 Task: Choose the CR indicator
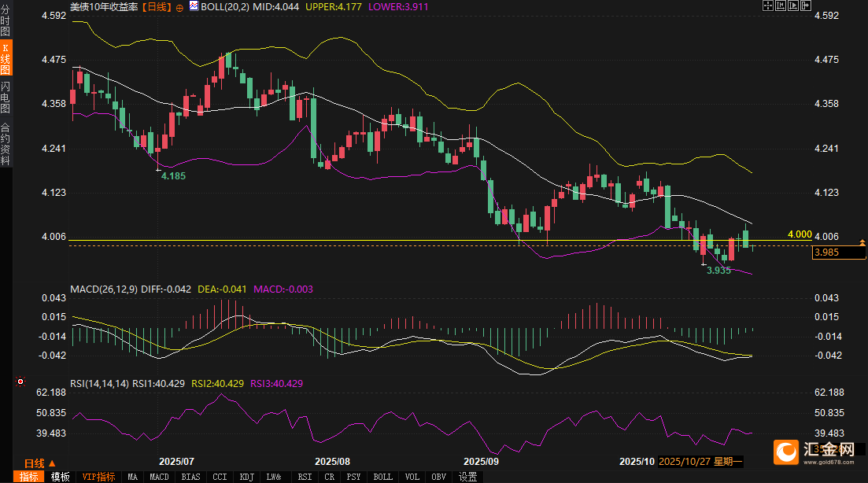click(x=330, y=477)
